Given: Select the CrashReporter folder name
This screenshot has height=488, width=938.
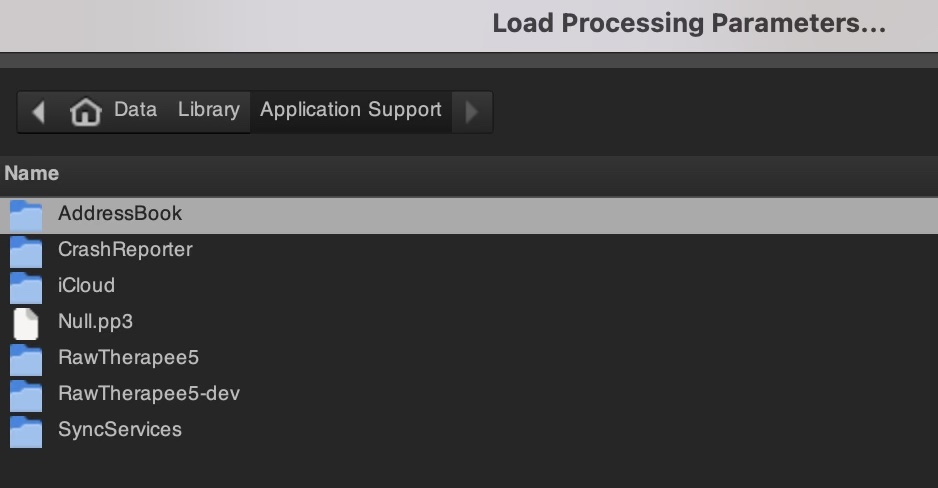Looking at the screenshot, I should click(x=125, y=249).
